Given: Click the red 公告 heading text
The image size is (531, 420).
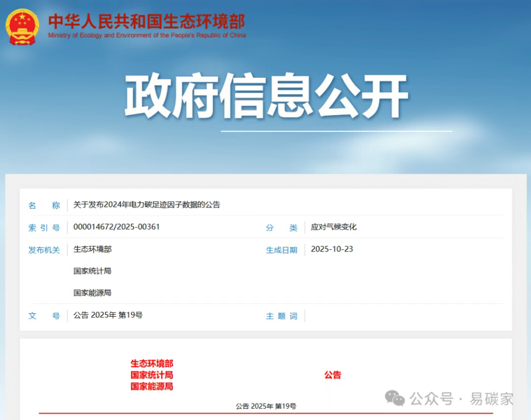Looking at the screenshot, I should (x=333, y=375).
